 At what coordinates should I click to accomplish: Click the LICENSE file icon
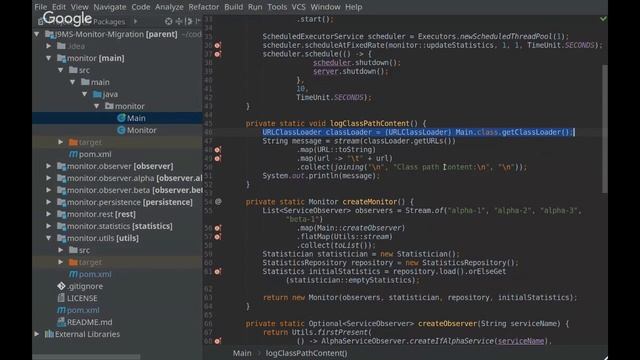[x=61, y=298]
